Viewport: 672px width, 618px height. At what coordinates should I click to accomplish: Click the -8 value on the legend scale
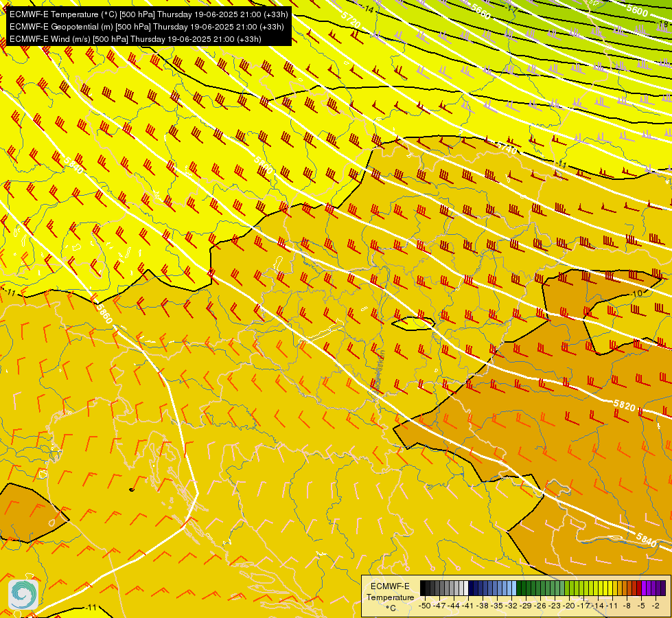pos(627,606)
